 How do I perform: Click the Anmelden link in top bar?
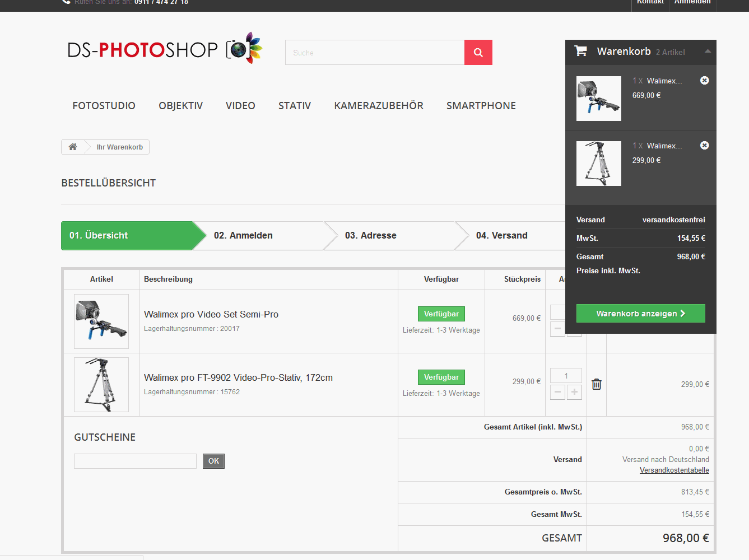[692, 3]
